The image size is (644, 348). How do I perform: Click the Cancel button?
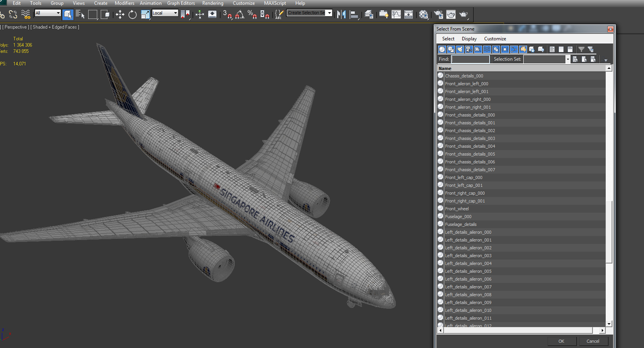pyautogui.click(x=593, y=341)
